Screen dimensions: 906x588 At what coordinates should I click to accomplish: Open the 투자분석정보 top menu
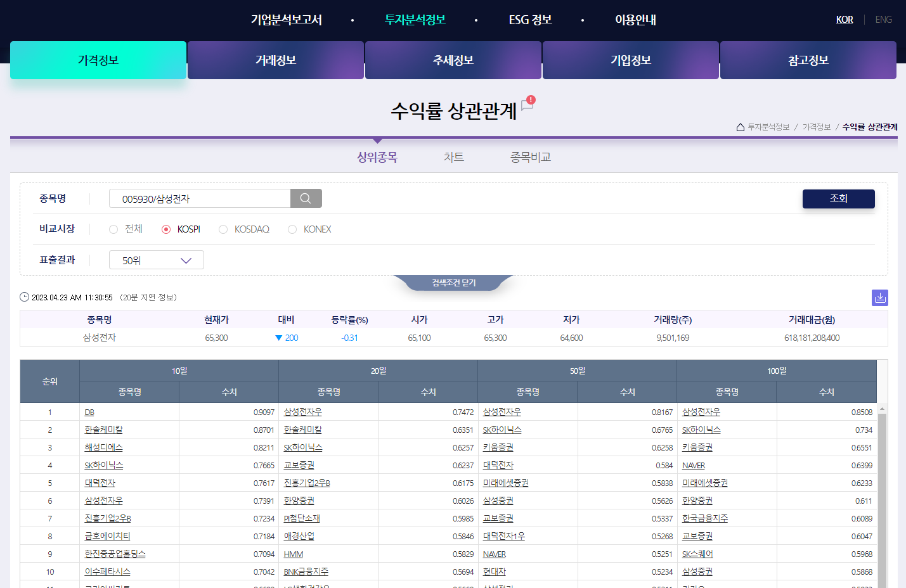coord(415,20)
